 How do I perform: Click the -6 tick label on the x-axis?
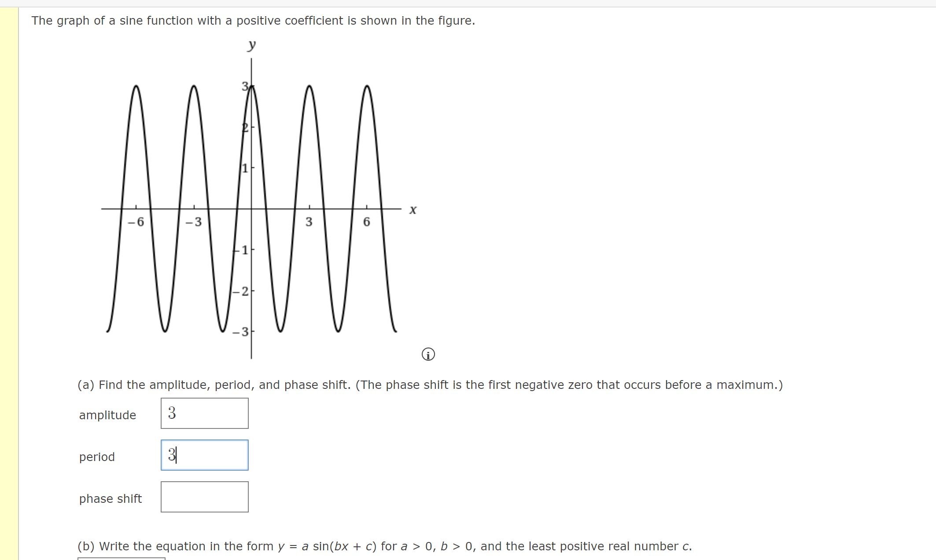(136, 222)
